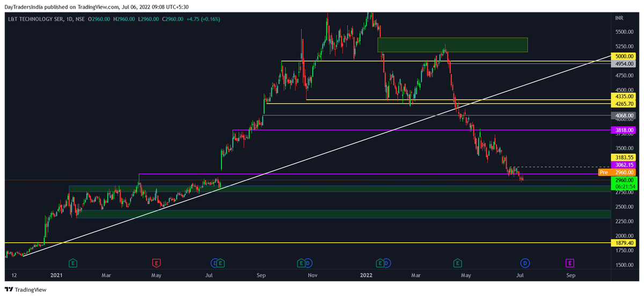Click the 4500.00 axis value
The image size is (644, 297).
point(624,90)
